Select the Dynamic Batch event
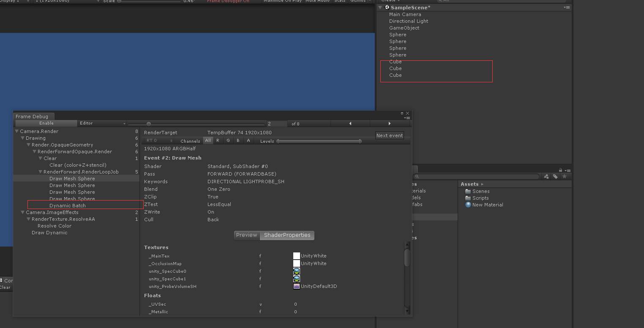The image size is (644, 328). [68, 206]
